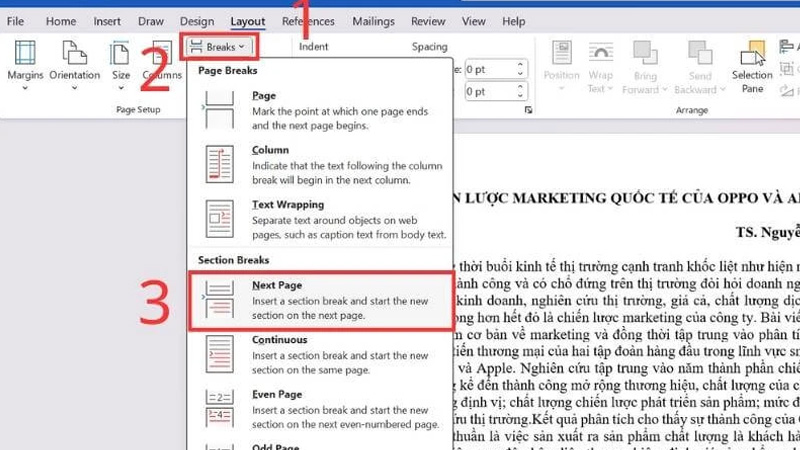The image size is (800, 450).
Task: Expand the Breaks dropdown
Action: 217,46
